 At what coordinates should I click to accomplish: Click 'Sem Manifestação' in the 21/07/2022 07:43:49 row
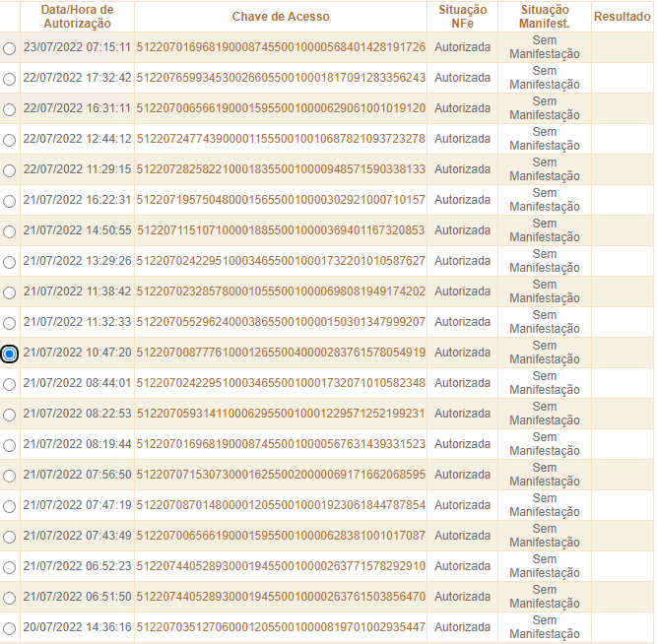click(545, 536)
